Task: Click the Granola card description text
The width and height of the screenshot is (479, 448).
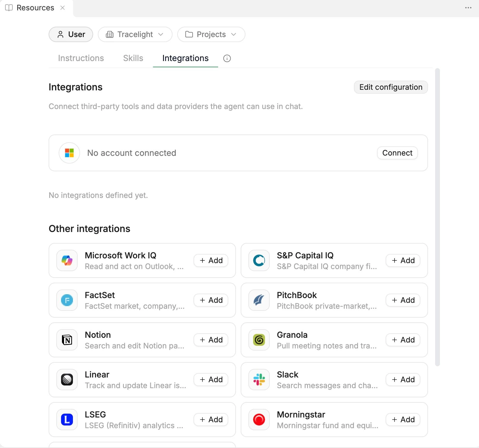Action: tap(327, 346)
